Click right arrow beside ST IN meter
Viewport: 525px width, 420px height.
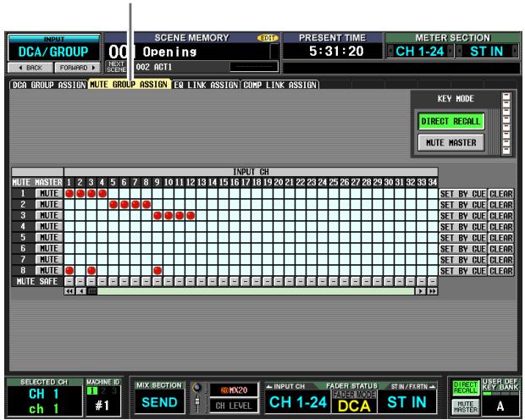[x=515, y=52]
